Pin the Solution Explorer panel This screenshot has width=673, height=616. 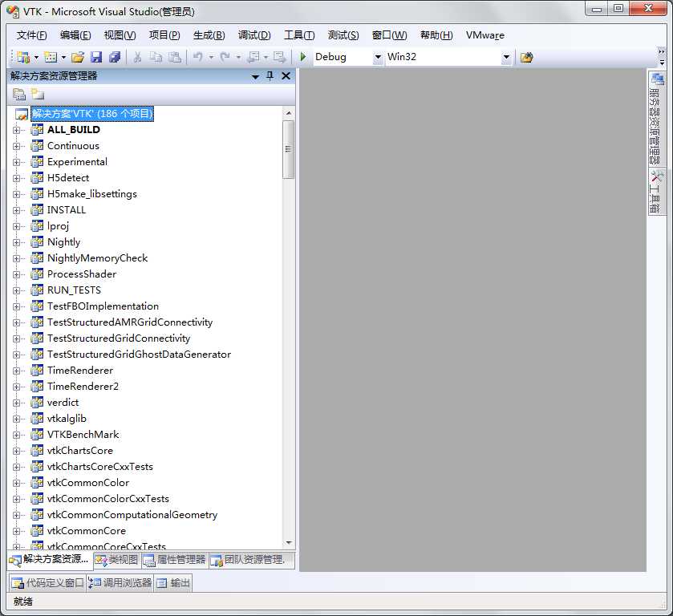tap(270, 76)
